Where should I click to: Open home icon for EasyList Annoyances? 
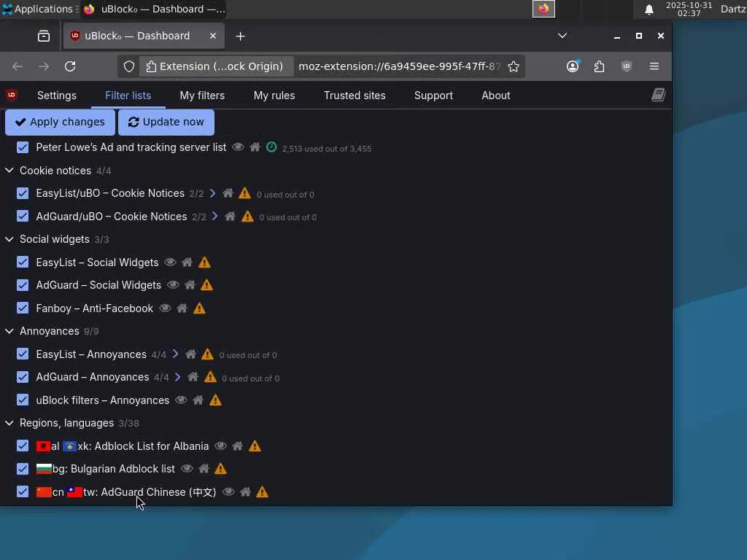(190, 354)
